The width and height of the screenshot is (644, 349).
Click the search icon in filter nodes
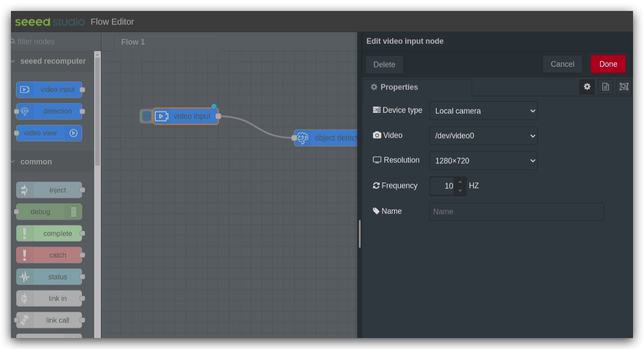click(x=13, y=42)
